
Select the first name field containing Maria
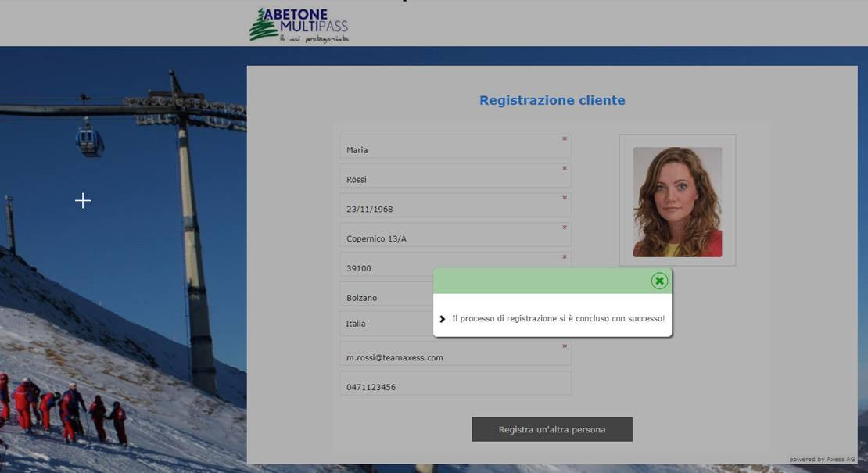pos(454,149)
